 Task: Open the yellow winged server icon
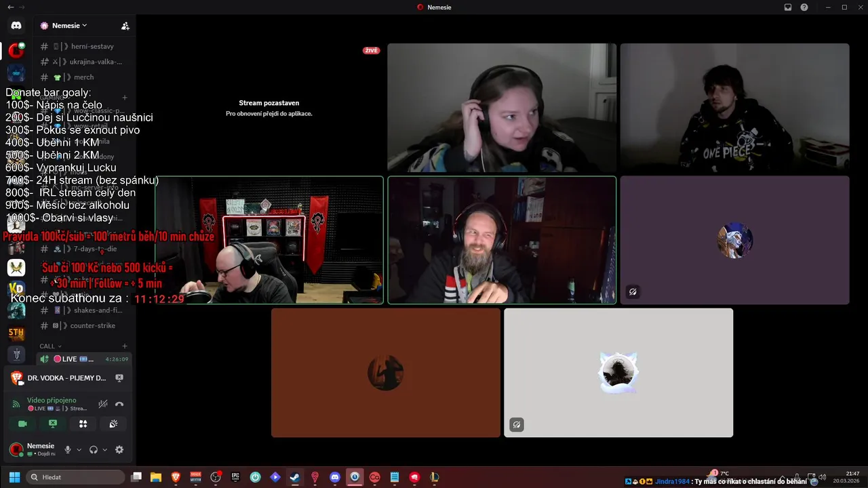(x=16, y=268)
